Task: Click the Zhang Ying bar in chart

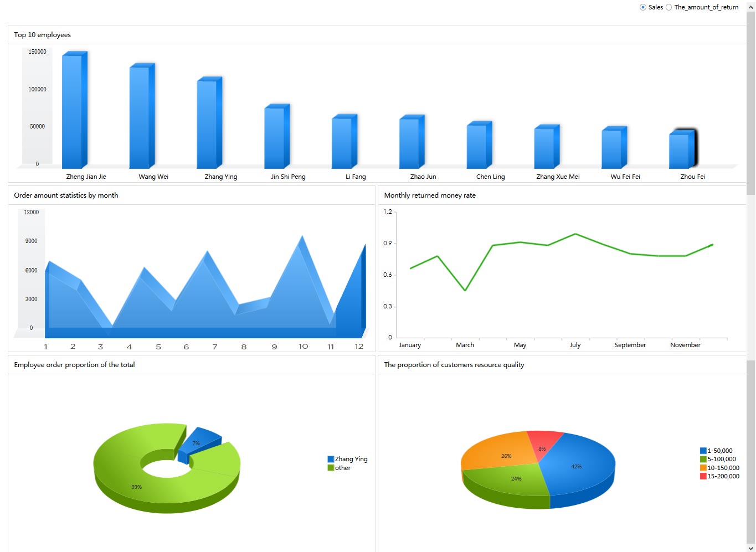Action: [209, 122]
